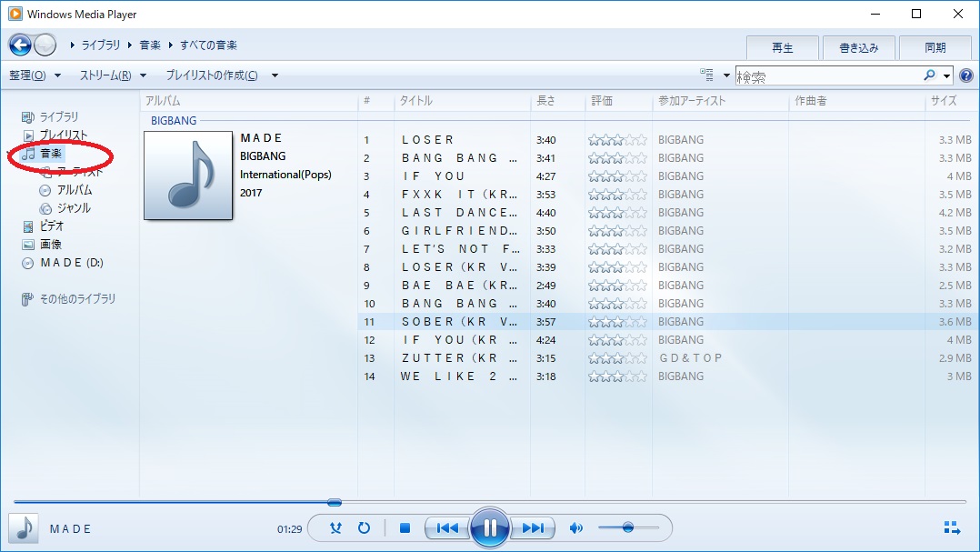Select track 14 WE LIKE 2
The image size is (980, 552).
pos(459,376)
